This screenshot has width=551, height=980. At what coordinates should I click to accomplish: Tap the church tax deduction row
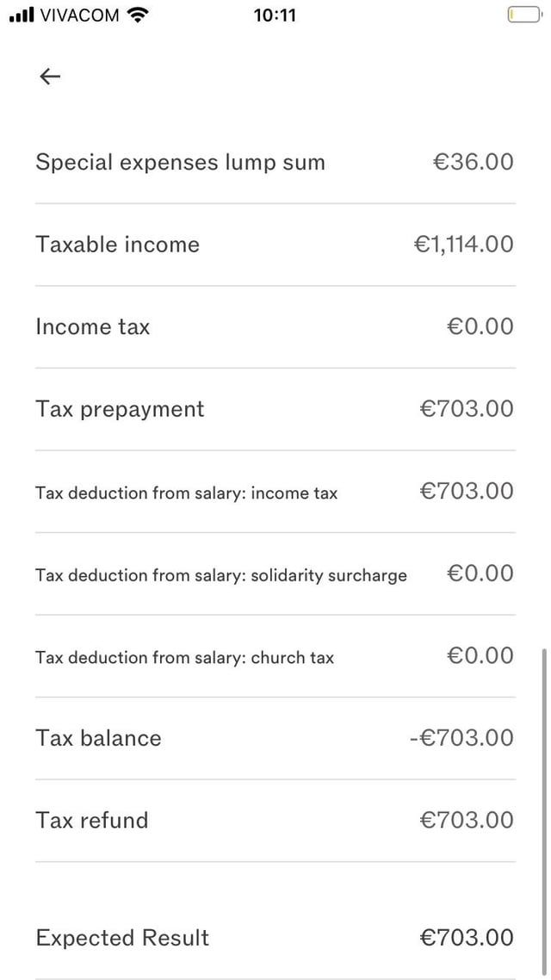275,656
